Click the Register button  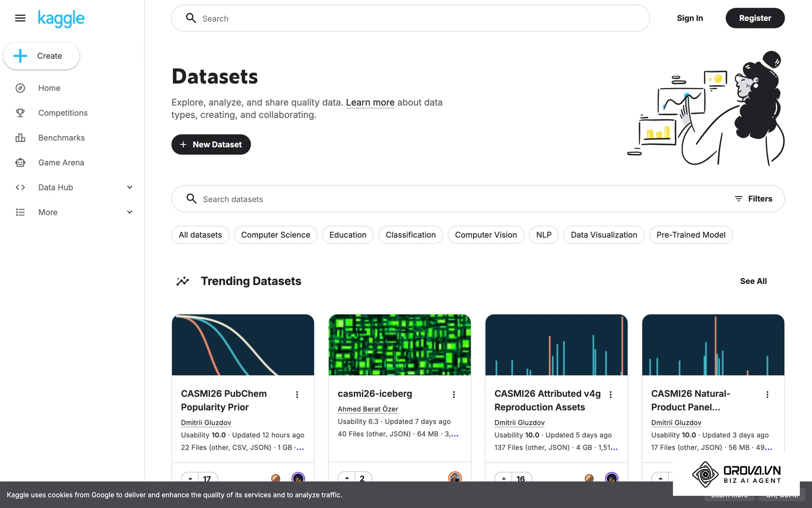[755, 18]
